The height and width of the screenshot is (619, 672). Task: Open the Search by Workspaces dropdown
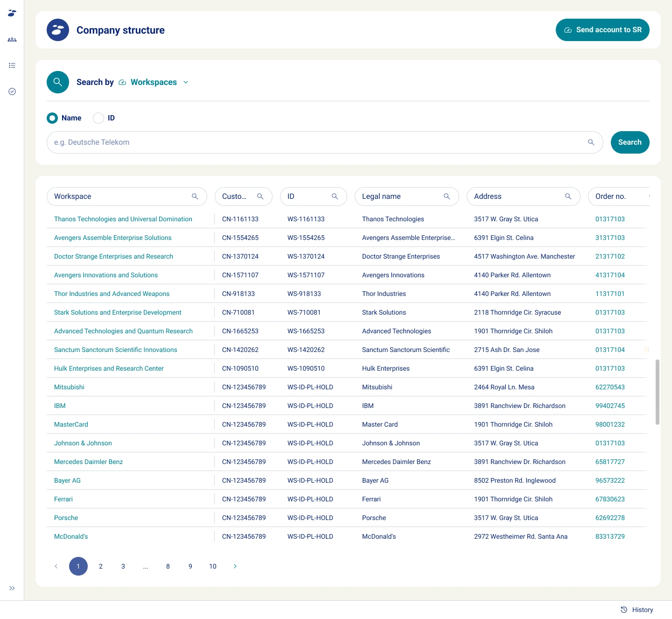pos(154,82)
